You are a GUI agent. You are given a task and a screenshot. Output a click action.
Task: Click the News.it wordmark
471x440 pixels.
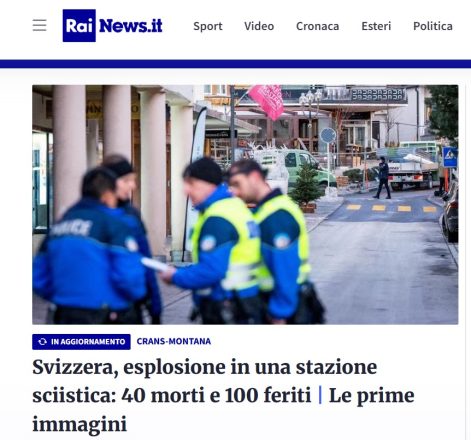tap(131, 26)
